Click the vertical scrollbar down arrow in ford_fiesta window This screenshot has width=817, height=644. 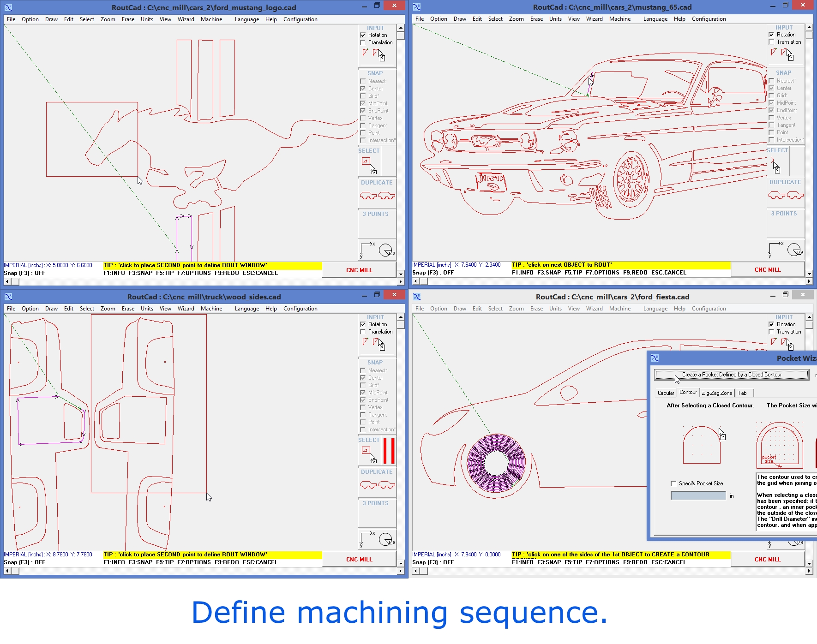pyautogui.click(x=809, y=563)
